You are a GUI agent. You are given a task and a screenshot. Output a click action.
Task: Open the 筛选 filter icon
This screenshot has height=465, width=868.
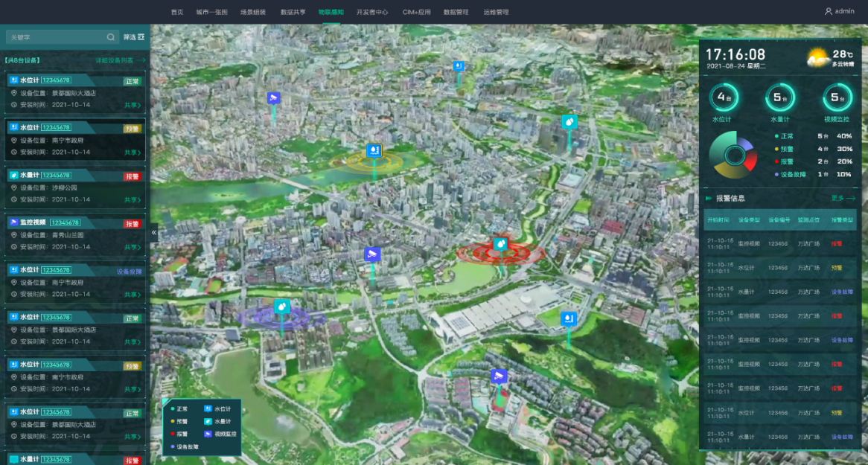click(141, 36)
